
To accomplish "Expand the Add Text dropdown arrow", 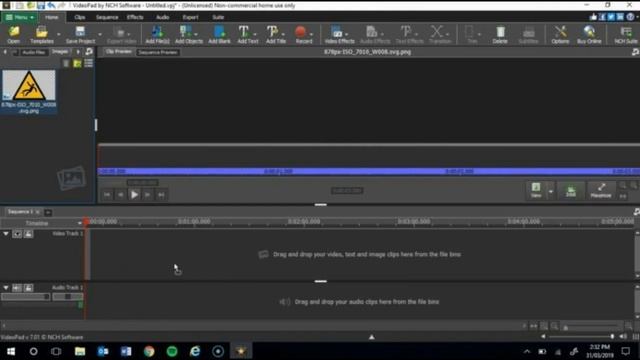I will (255, 34).
